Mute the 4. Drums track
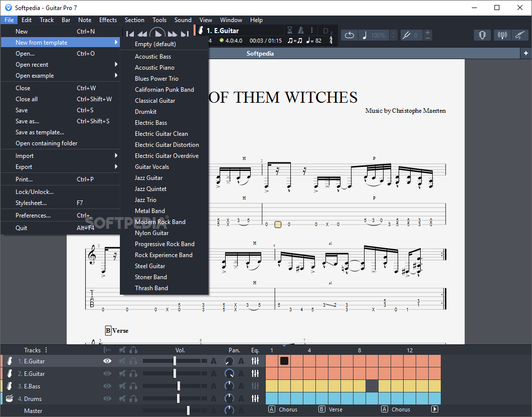This screenshot has width=532, height=417. (122, 398)
